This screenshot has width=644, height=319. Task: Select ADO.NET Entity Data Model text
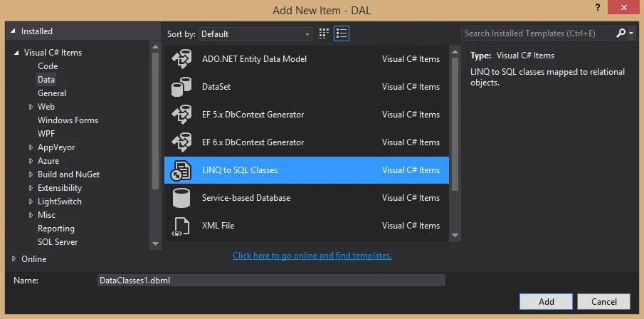(x=254, y=59)
